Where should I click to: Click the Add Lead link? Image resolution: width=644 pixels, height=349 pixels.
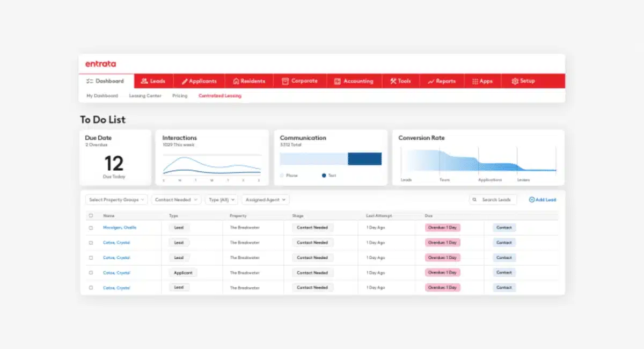click(x=543, y=200)
